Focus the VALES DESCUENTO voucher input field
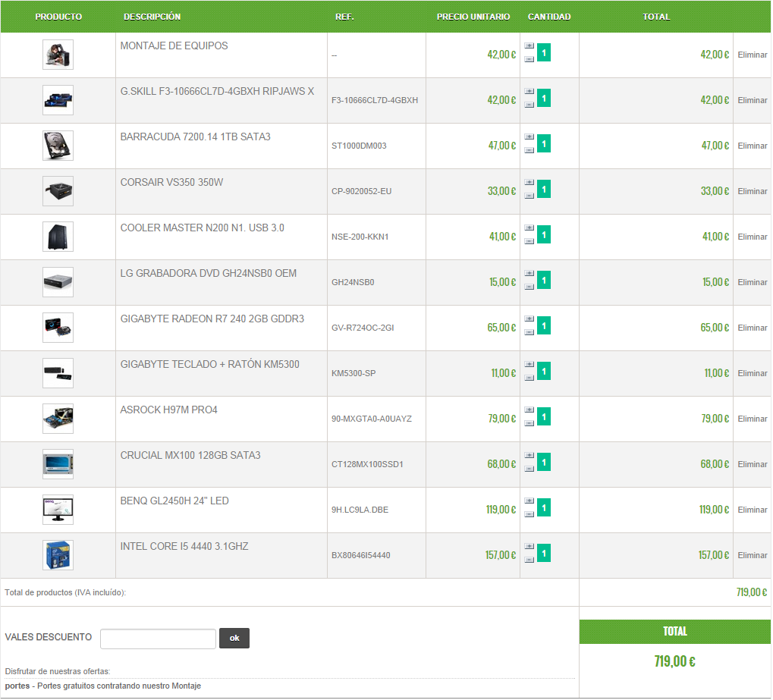 coord(158,639)
